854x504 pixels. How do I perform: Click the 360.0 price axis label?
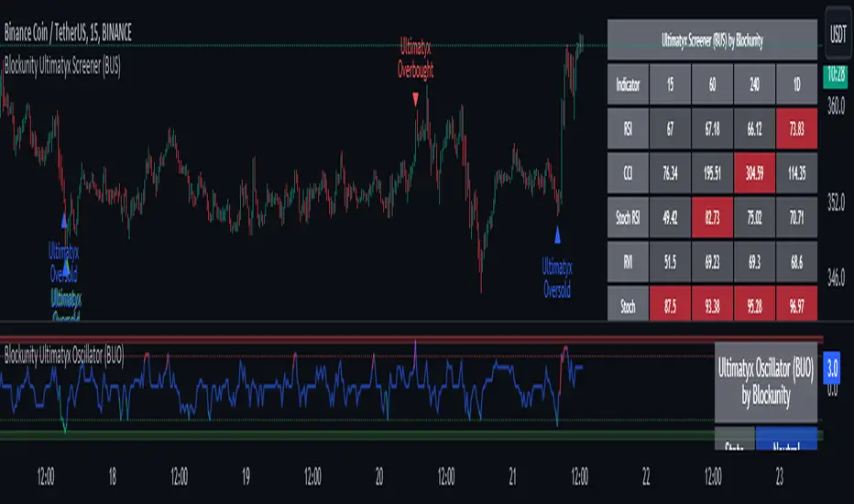(836, 105)
